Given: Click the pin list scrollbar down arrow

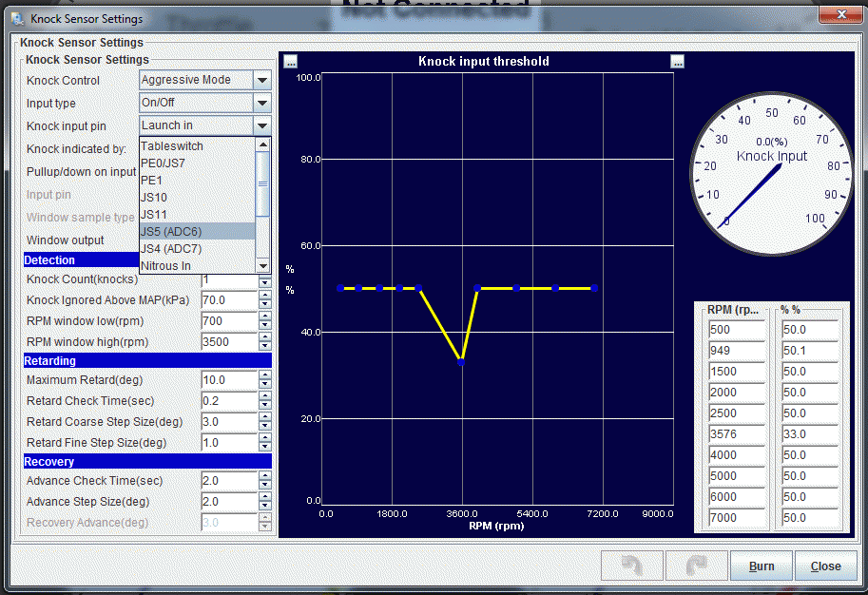Looking at the screenshot, I should pyautogui.click(x=263, y=266).
